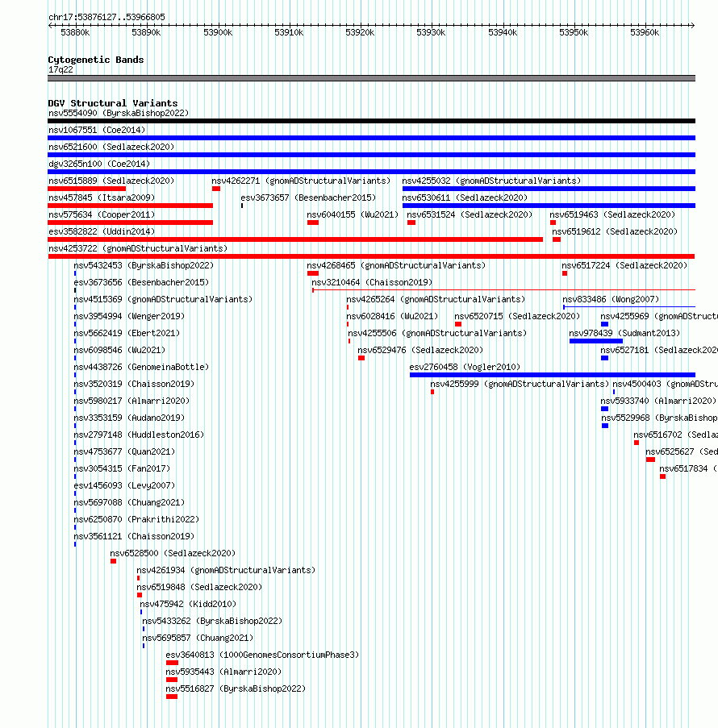The height and width of the screenshot is (728, 718).
Task: Open nsv3954994 (Wenger2019) variant
Action: (129, 316)
